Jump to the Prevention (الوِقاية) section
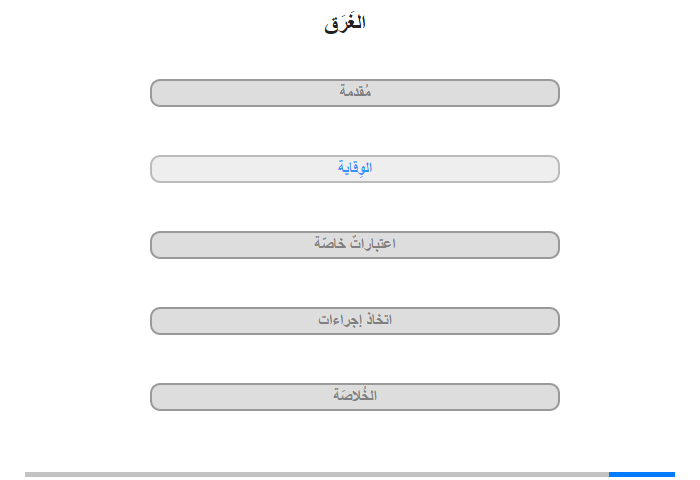Viewport: 700px width, 480px height. coord(354,169)
